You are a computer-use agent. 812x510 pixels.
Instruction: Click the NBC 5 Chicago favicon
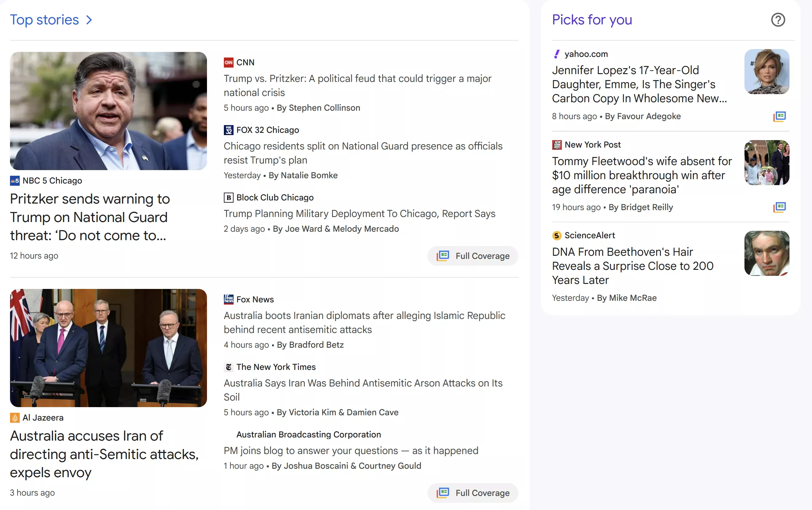coord(14,180)
